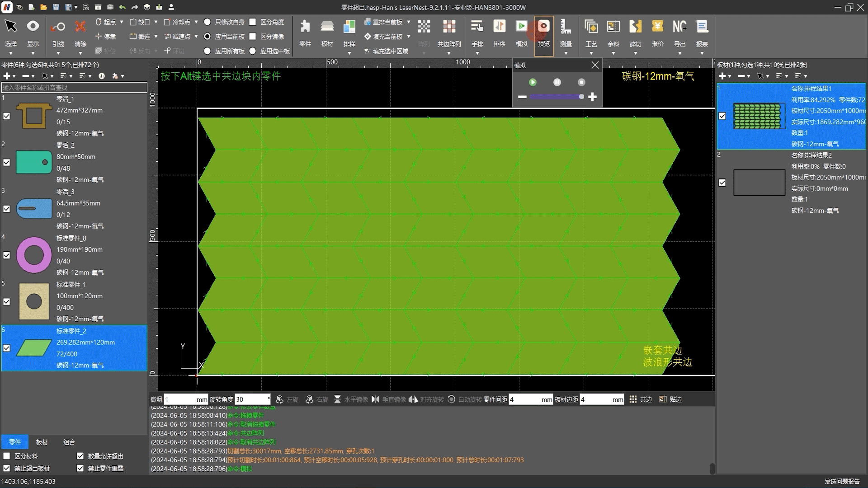Expand the 导出 NC export dropdown
The width and height of the screenshot is (868, 488).
click(679, 53)
